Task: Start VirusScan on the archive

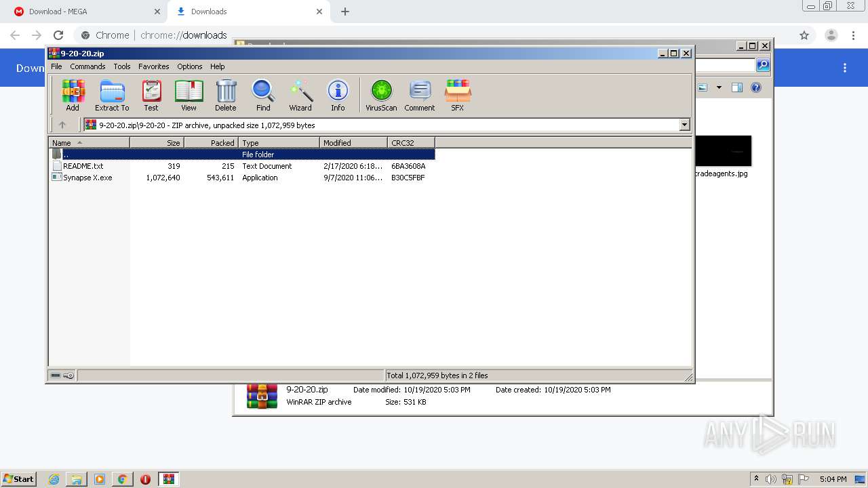Action: 381,95
